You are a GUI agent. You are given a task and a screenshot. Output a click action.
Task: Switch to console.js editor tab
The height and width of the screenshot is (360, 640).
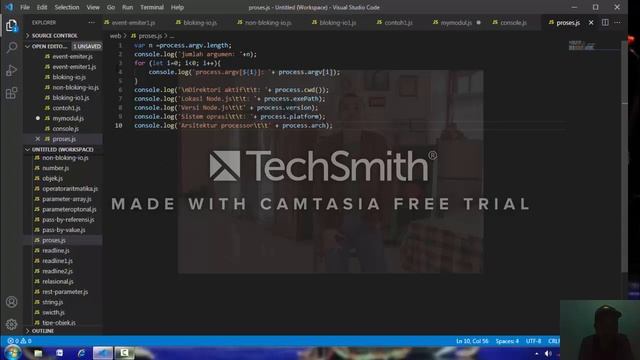pos(513,23)
